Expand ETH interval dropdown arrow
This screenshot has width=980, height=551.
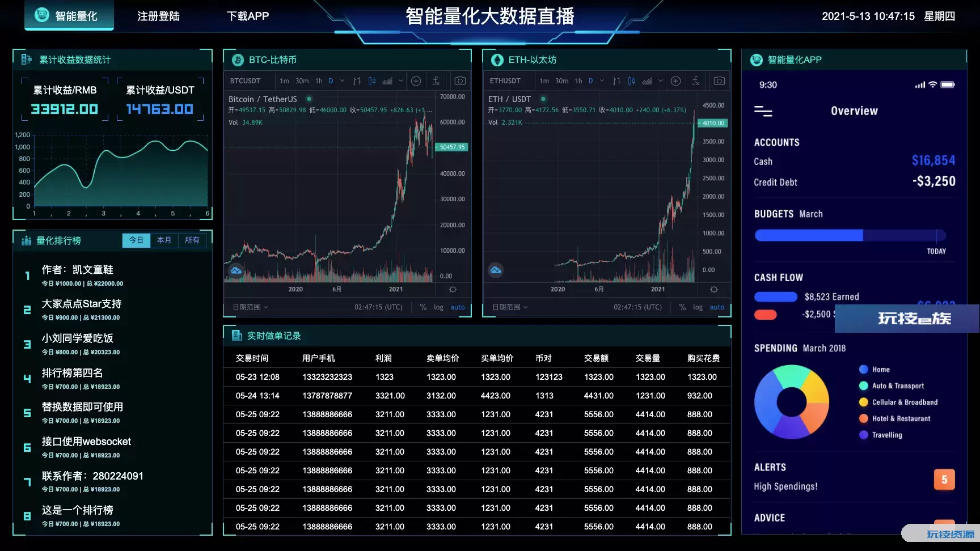pos(602,81)
